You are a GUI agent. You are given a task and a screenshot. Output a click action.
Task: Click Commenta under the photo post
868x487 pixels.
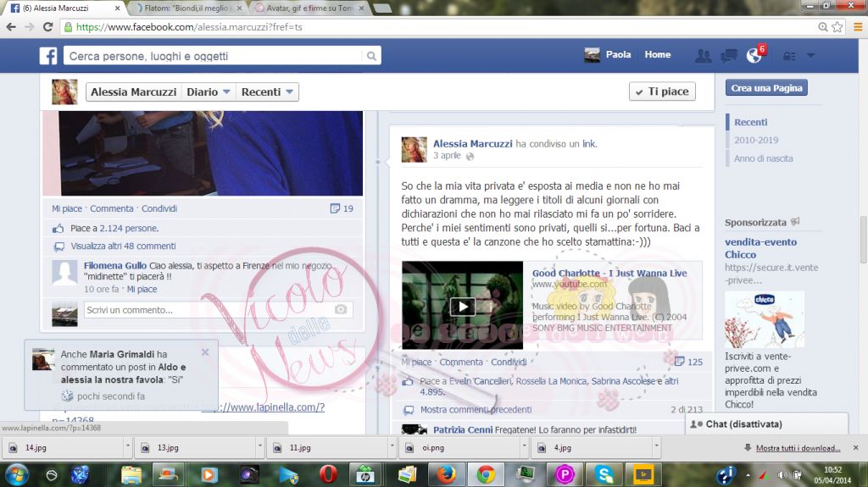[x=112, y=208]
